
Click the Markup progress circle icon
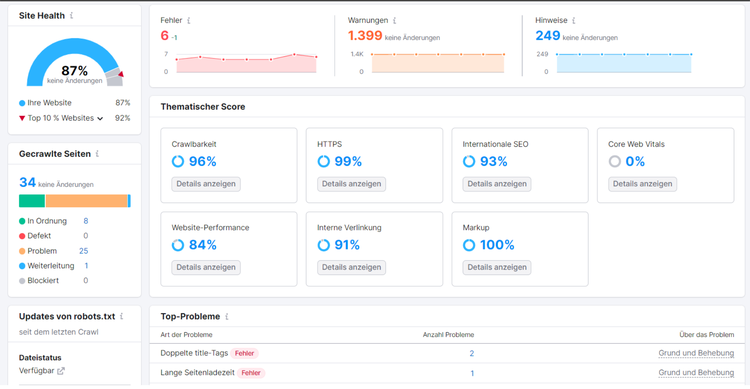tap(469, 245)
